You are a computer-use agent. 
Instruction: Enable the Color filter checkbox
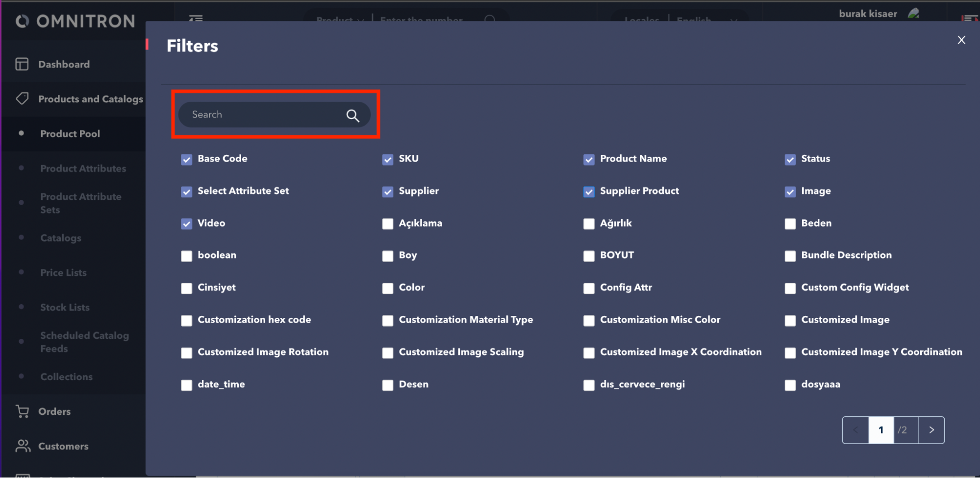[388, 288]
